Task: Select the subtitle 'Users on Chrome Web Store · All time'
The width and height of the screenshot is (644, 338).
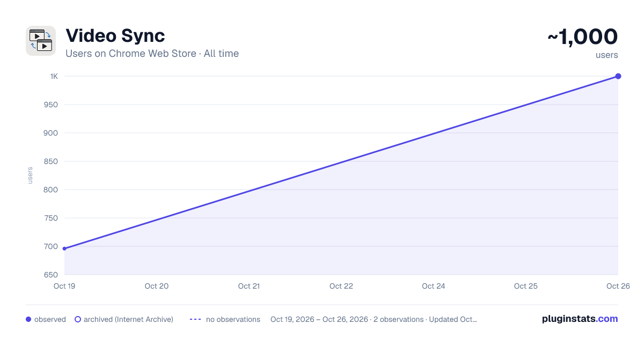Action: coord(152,54)
